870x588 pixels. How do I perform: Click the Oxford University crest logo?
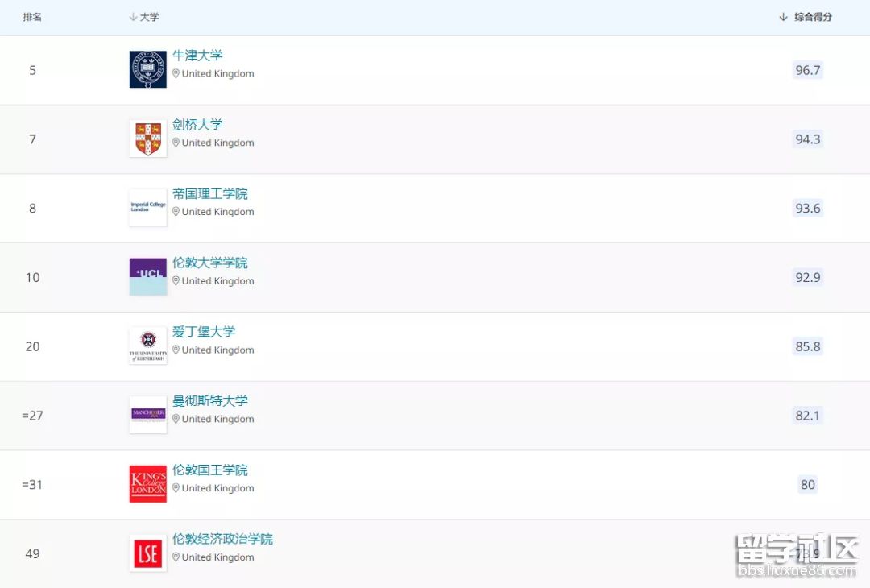tap(147, 69)
